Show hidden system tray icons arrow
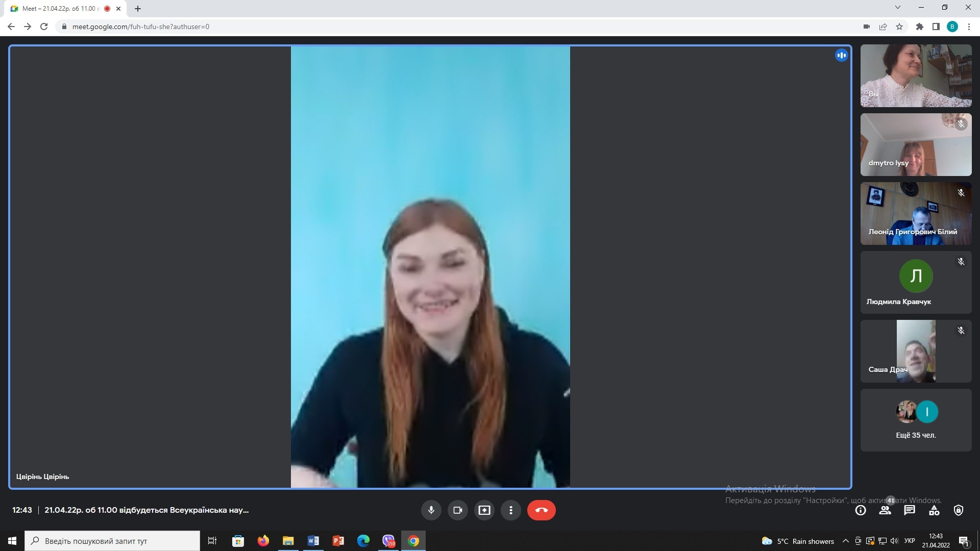This screenshot has height=551, width=980. 846,541
